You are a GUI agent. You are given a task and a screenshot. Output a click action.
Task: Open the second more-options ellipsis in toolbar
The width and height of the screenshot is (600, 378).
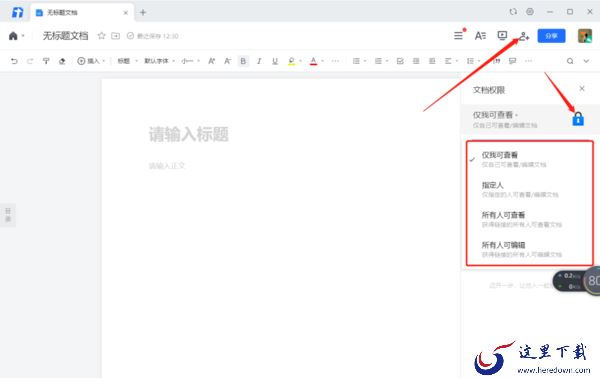pyautogui.click(x=528, y=61)
